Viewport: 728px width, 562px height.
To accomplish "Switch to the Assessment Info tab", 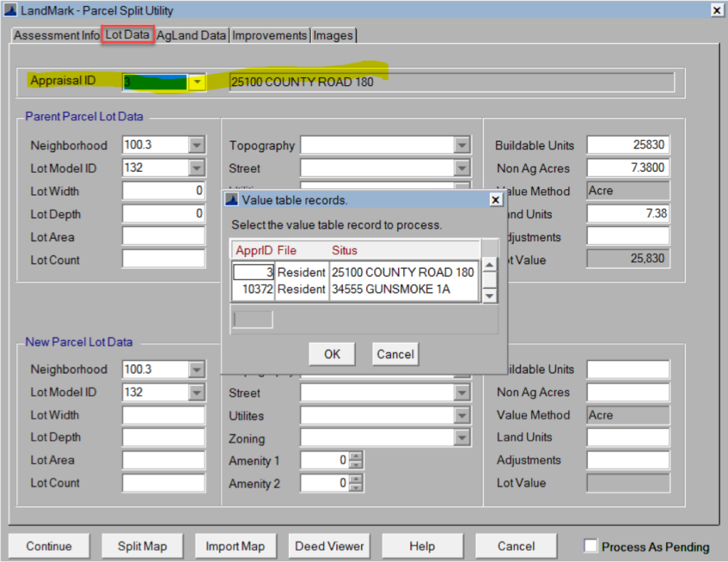I will (x=56, y=35).
